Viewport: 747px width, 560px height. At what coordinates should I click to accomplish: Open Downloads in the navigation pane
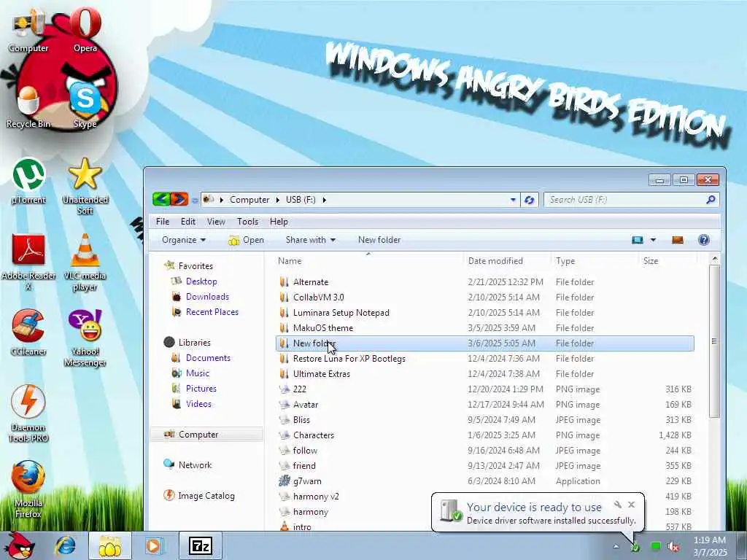tap(200, 297)
